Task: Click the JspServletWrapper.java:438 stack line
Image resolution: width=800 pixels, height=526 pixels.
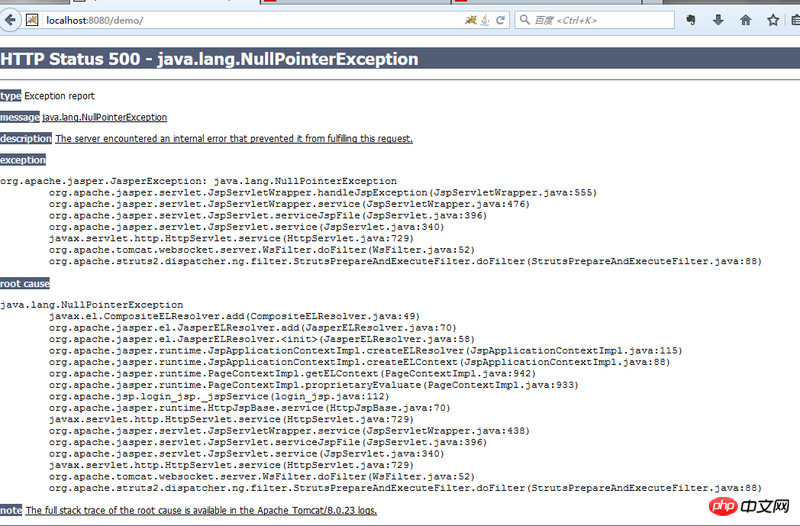Action: [x=289, y=431]
